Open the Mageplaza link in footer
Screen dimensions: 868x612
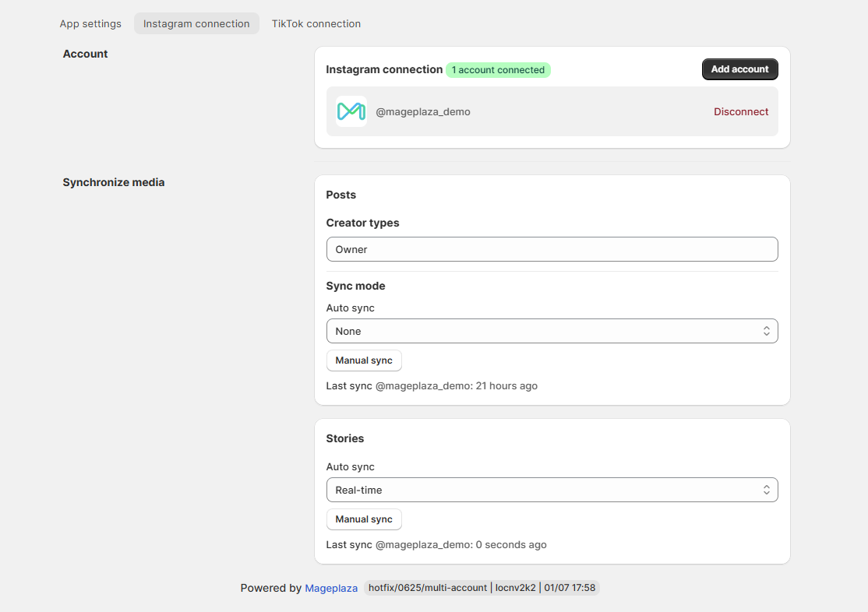click(331, 588)
